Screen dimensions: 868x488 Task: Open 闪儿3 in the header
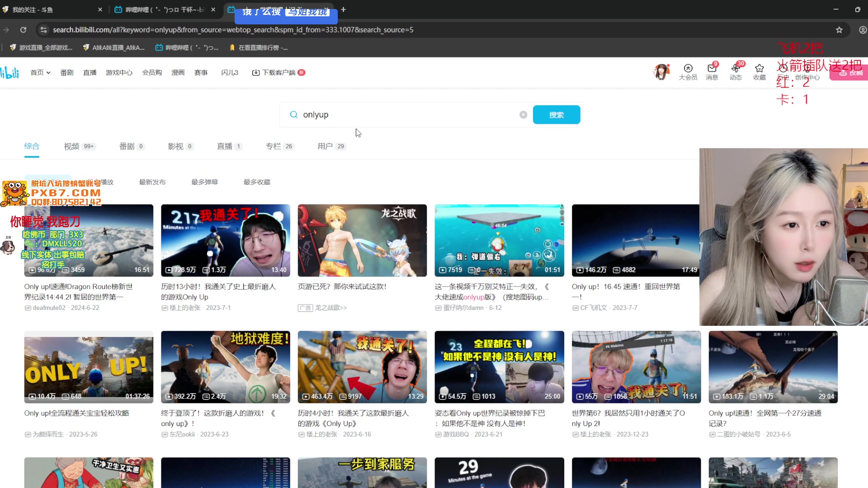tap(230, 72)
